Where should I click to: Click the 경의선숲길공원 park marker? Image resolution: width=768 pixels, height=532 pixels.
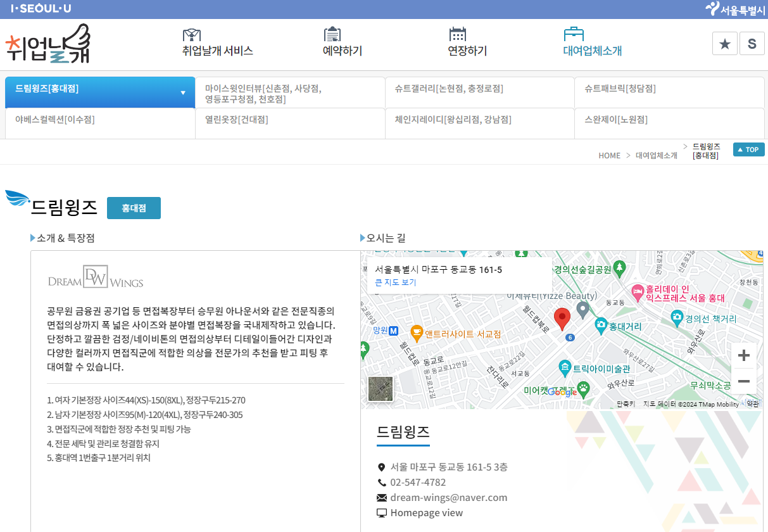[x=619, y=269]
